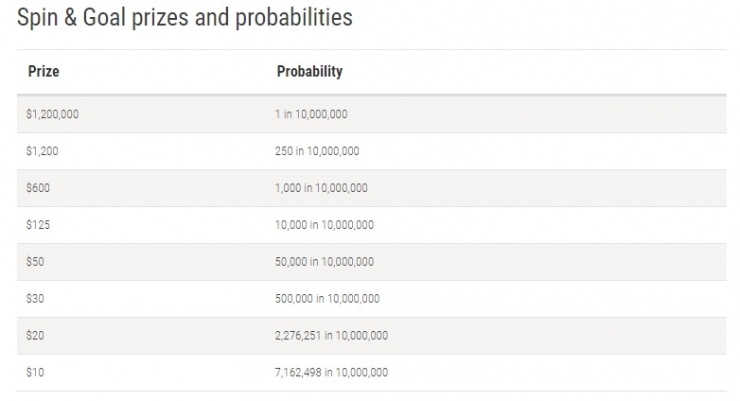This screenshot has width=740, height=401.
Task: Click the 7,162,498 in 10,000,000 probability
Action: pyautogui.click(x=331, y=372)
